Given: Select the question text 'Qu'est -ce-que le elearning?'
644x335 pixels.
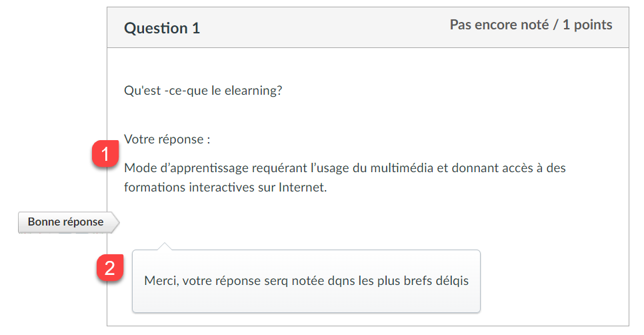Looking at the screenshot, I should tap(203, 91).
